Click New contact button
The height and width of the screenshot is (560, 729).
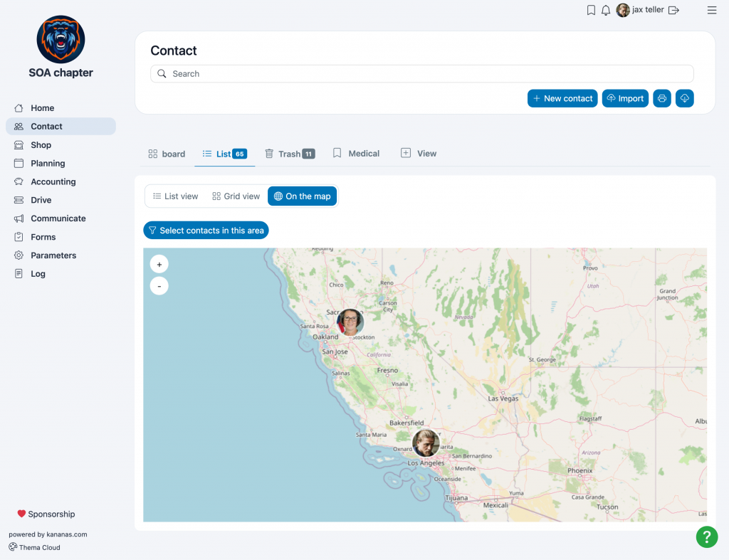562,98
